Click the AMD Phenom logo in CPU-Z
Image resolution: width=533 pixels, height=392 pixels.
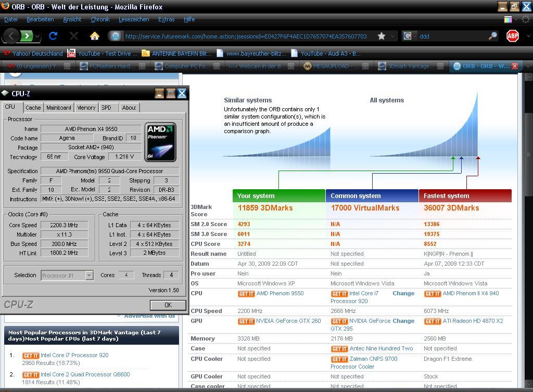tap(160, 142)
